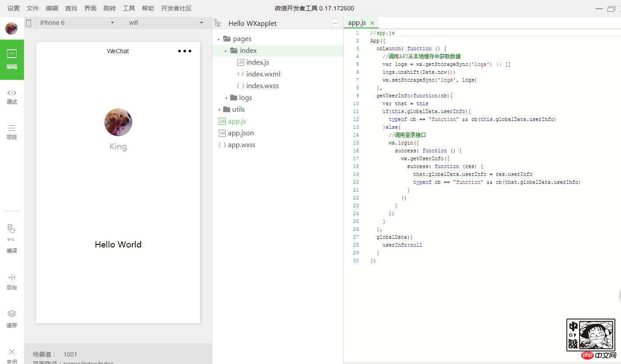
Task: Click the 后台 (Background) sidebar icon
Action: pos(12,282)
